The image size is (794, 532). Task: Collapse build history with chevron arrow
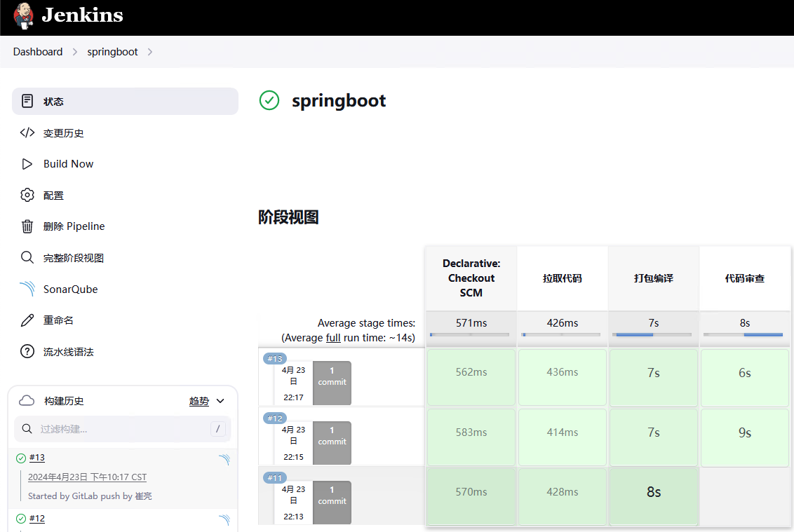point(220,401)
